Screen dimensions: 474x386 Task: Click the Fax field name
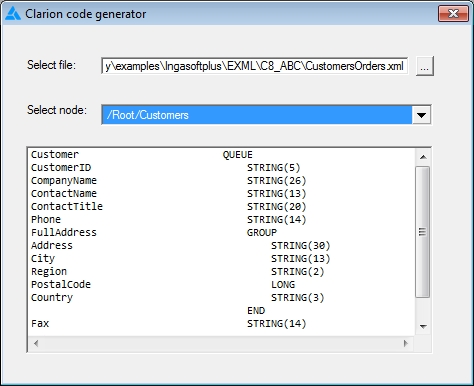tap(40, 323)
